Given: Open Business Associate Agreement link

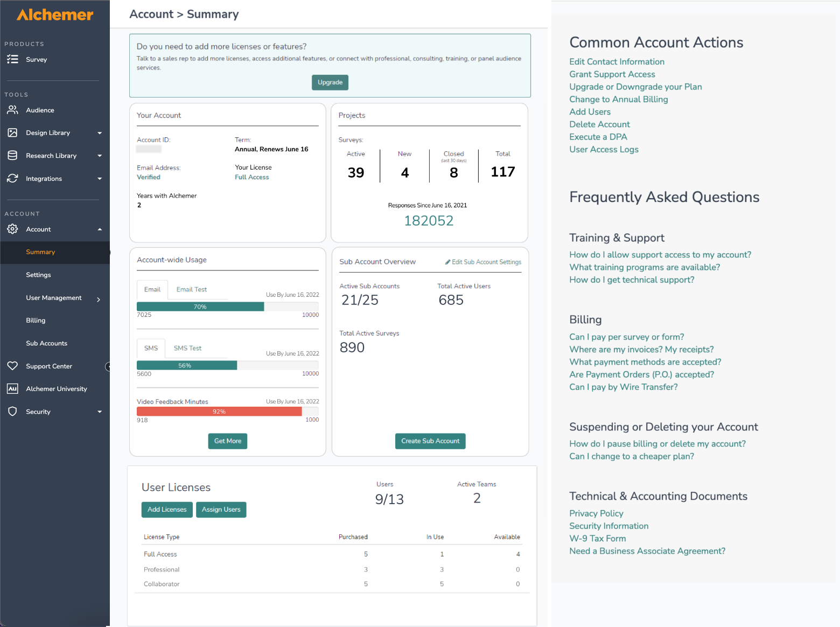Looking at the screenshot, I should tap(647, 551).
